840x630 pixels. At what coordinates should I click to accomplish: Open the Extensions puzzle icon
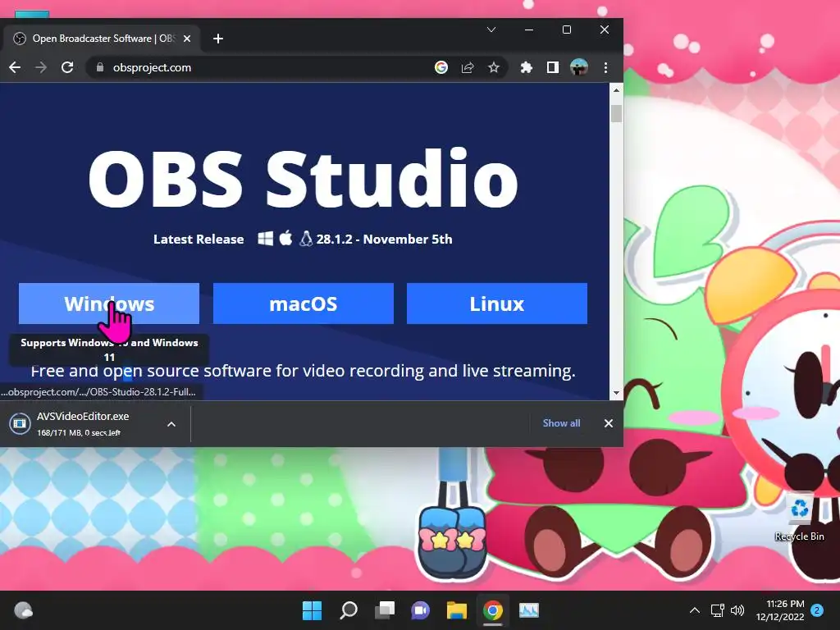(526, 67)
